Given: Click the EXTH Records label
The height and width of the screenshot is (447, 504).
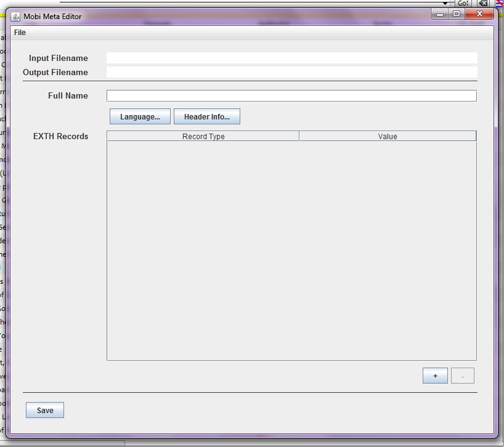Looking at the screenshot, I should (x=60, y=136).
